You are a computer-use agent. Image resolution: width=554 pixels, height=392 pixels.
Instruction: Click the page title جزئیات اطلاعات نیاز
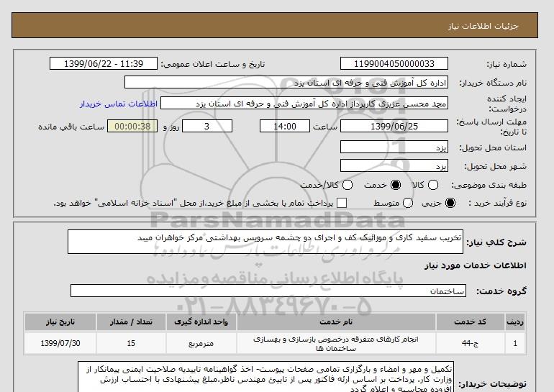[483, 26]
